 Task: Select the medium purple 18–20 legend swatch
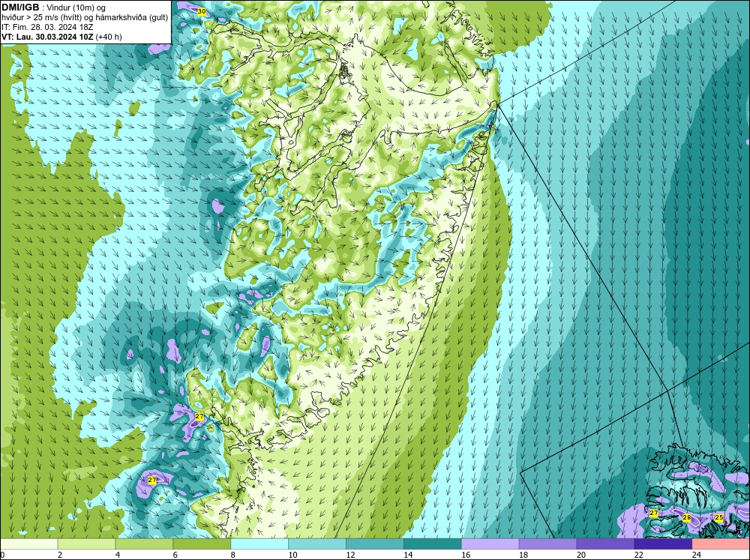[x=547, y=544]
